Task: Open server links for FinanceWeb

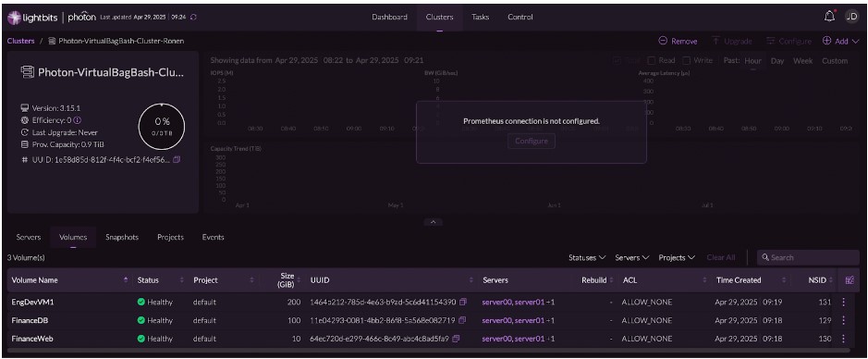Action: coord(519,339)
